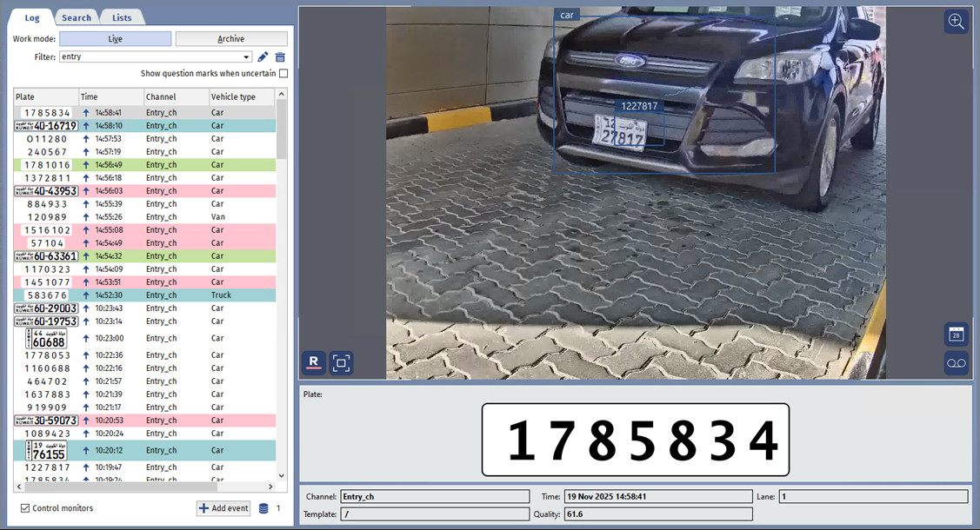Viewport: 980px width, 530px height.
Task: Click the R icon on the video
Action: [314, 363]
